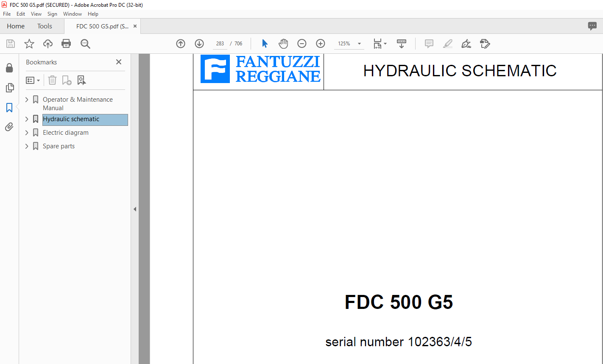Select Operator & Maintenance Manual bookmark

(78, 104)
